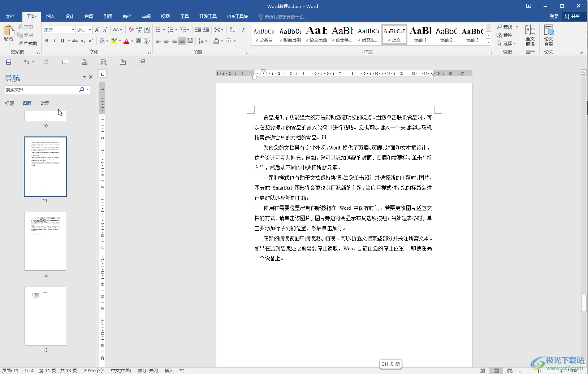Switch to Web Layout view icon
This screenshot has height=374, width=588.
tap(510, 371)
